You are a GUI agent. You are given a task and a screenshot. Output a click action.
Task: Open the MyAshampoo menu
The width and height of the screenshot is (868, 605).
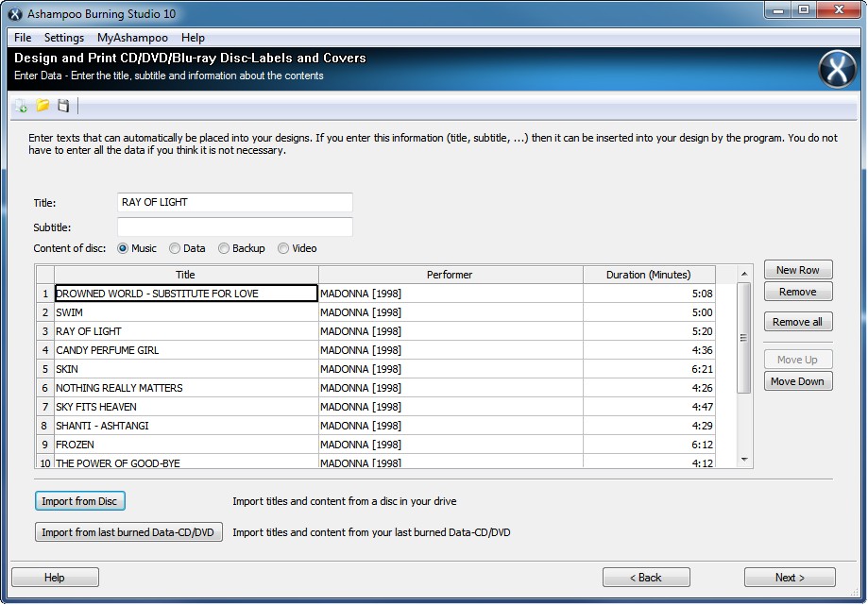point(132,38)
